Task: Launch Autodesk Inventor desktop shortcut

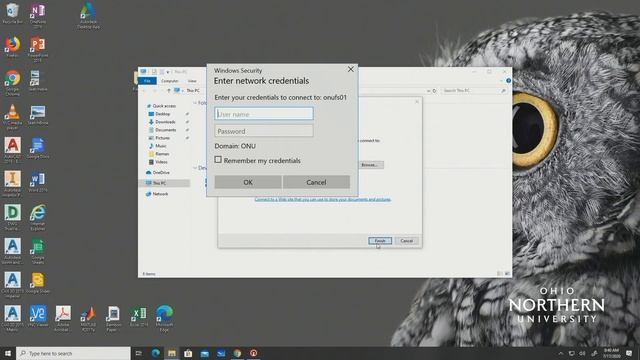Action: pyautogui.click(x=12, y=184)
